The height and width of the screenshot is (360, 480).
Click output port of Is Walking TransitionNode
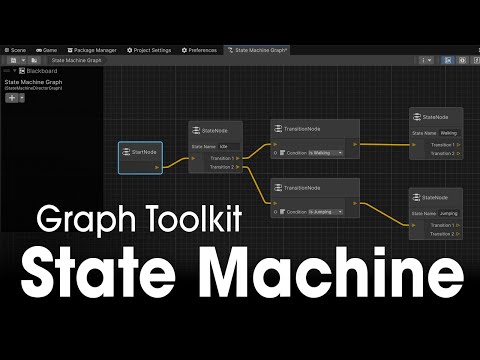pos(355,144)
